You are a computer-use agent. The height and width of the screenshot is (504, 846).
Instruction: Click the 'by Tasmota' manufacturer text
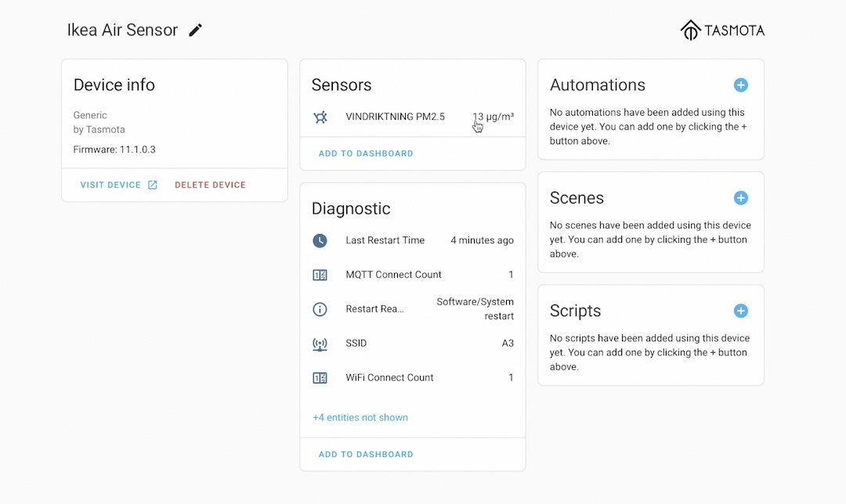pyautogui.click(x=99, y=130)
